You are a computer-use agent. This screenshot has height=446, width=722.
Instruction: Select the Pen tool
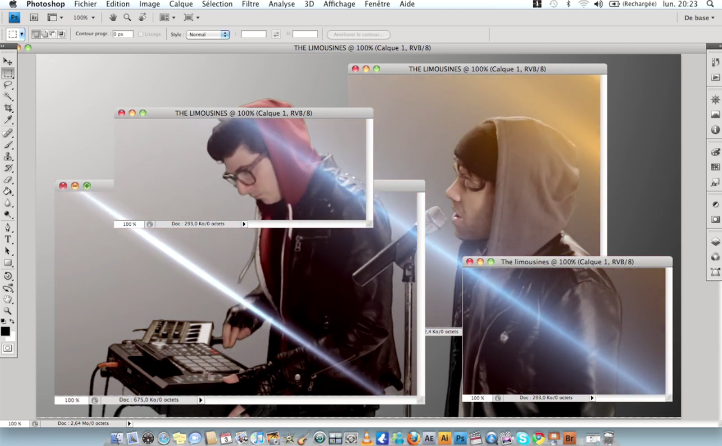(8, 228)
